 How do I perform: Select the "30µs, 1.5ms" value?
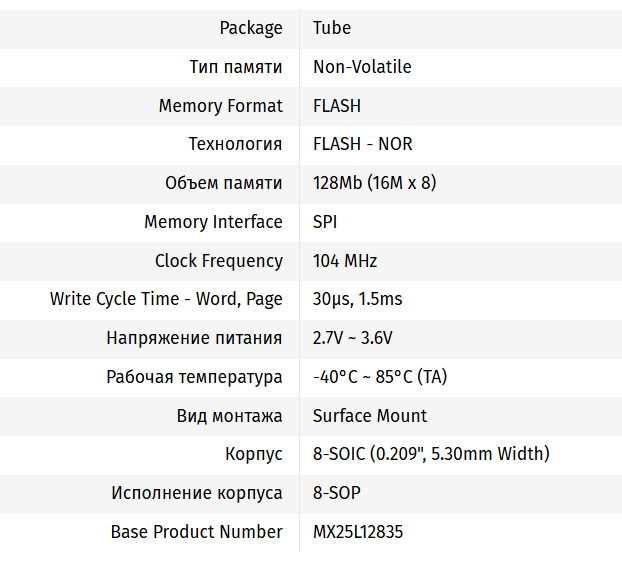tap(358, 299)
